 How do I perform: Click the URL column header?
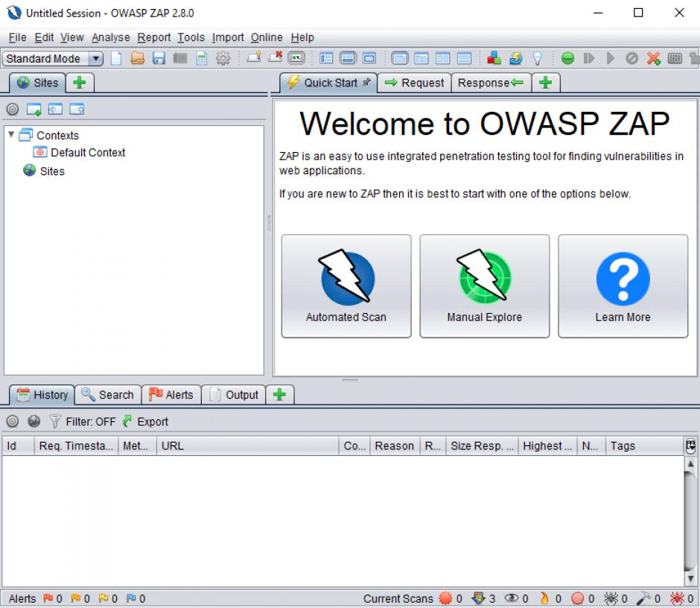[247, 446]
